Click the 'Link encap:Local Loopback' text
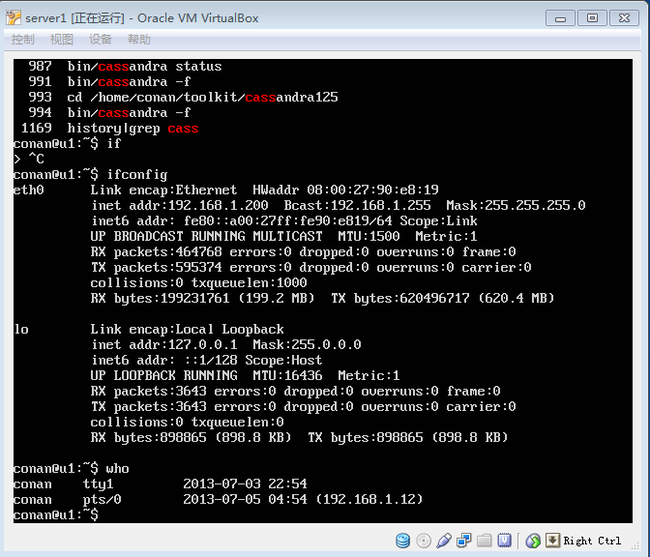Screen dimensions: 650x557 187,329
